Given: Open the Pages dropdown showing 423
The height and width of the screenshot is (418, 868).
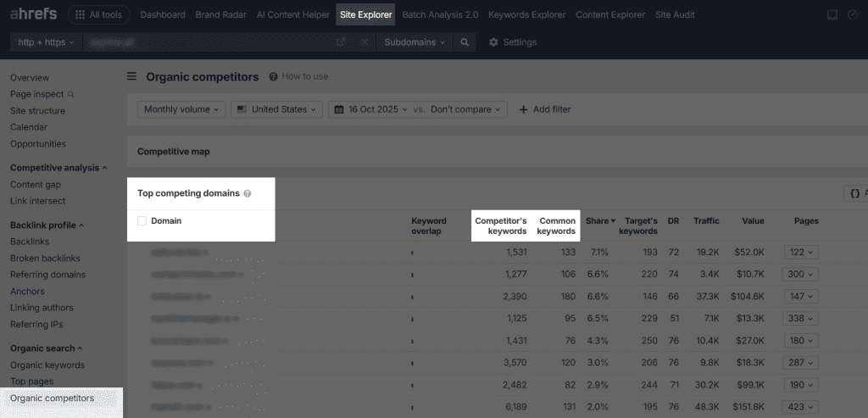Looking at the screenshot, I should (800, 407).
